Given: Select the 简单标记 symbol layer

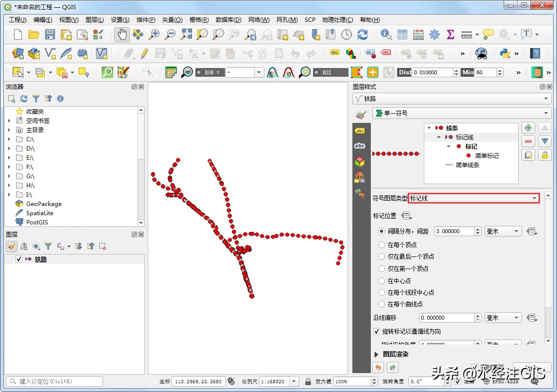Looking at the screenshot, I should pyautogui.click(x=487, y=156).
